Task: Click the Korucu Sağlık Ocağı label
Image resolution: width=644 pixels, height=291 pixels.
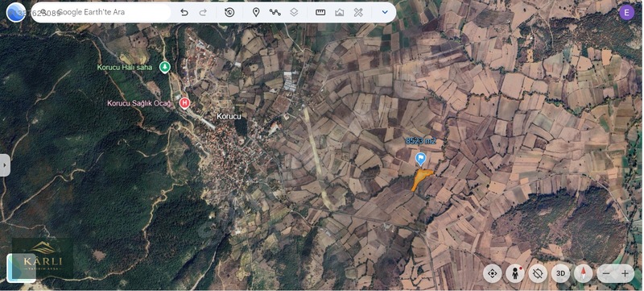Action: (x=140, y=103)
